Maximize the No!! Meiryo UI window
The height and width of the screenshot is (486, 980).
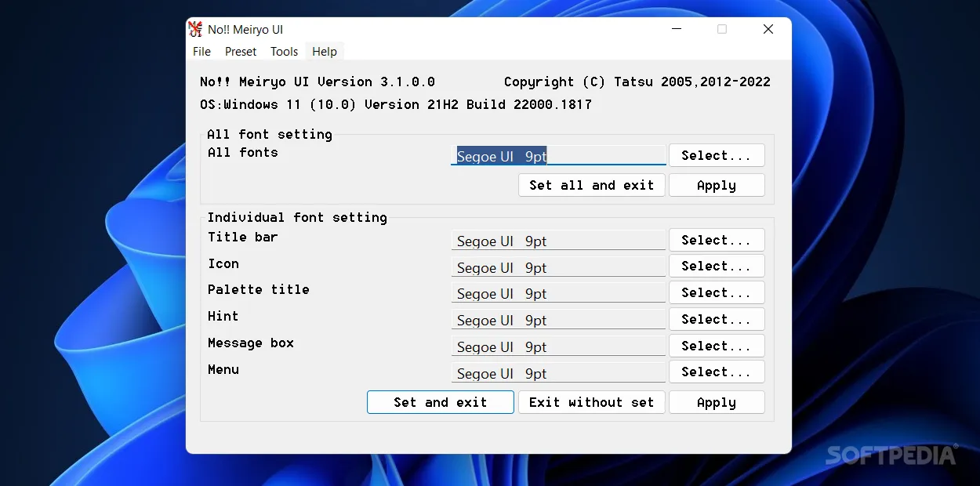[x=722, y=30]
